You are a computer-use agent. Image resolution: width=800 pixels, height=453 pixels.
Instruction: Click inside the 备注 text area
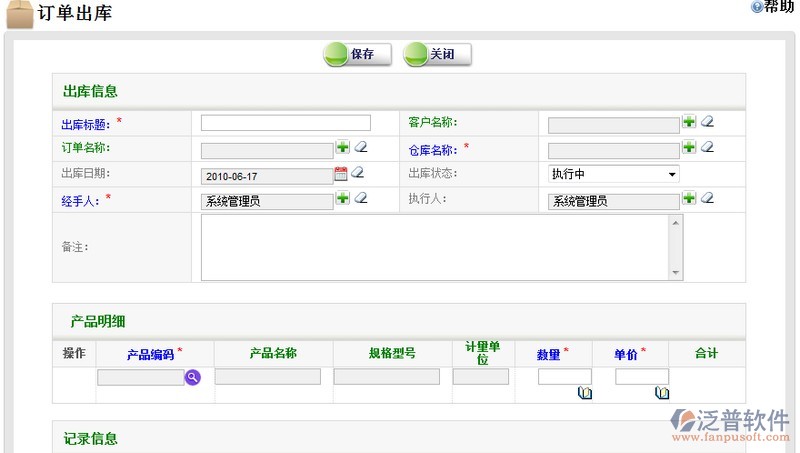[x=435, y=247]
